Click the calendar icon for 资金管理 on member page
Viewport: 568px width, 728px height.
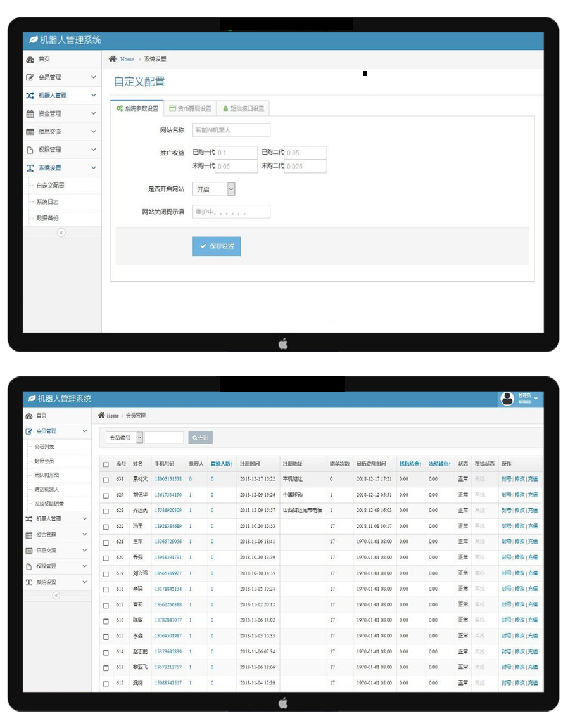coord(29,535)
